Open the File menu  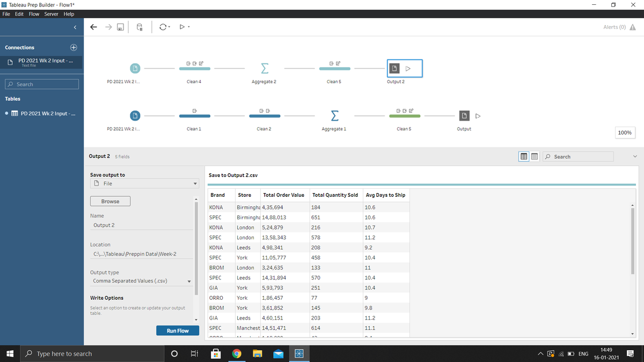pyautogui.click(x=5, y=14)
